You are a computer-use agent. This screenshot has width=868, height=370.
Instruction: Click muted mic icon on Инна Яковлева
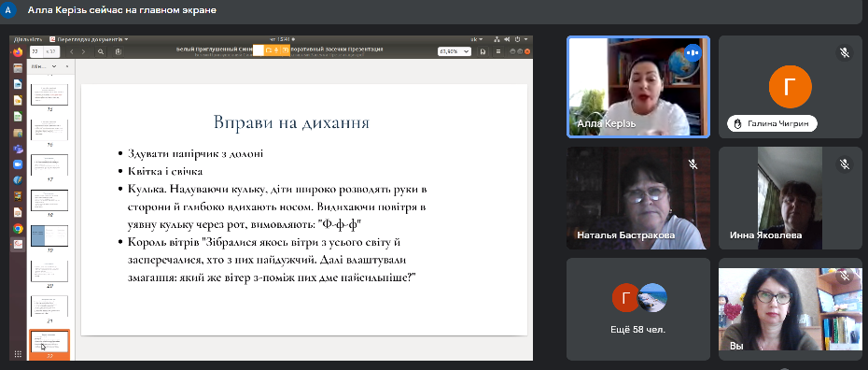(x=844, y=164)
